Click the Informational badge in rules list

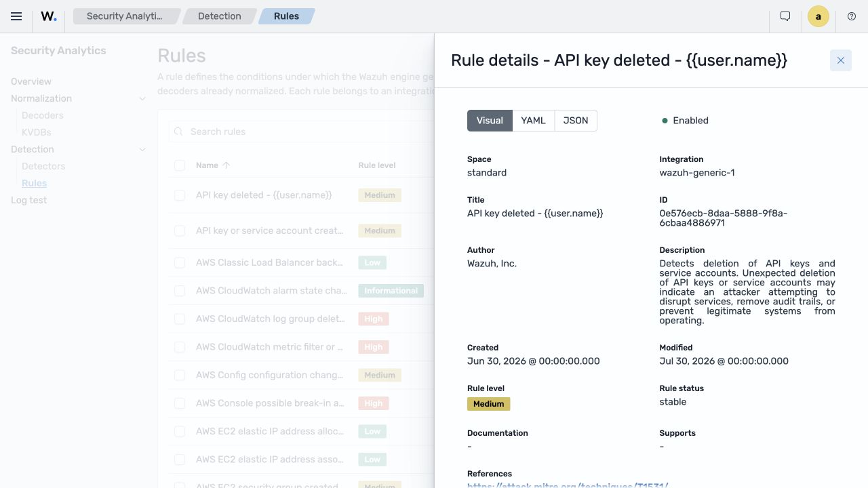391,291
